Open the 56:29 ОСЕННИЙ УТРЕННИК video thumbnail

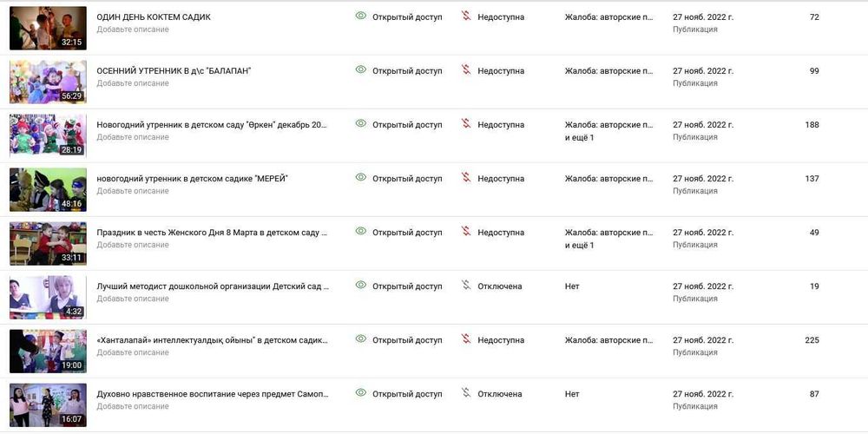tap(48, 82)
